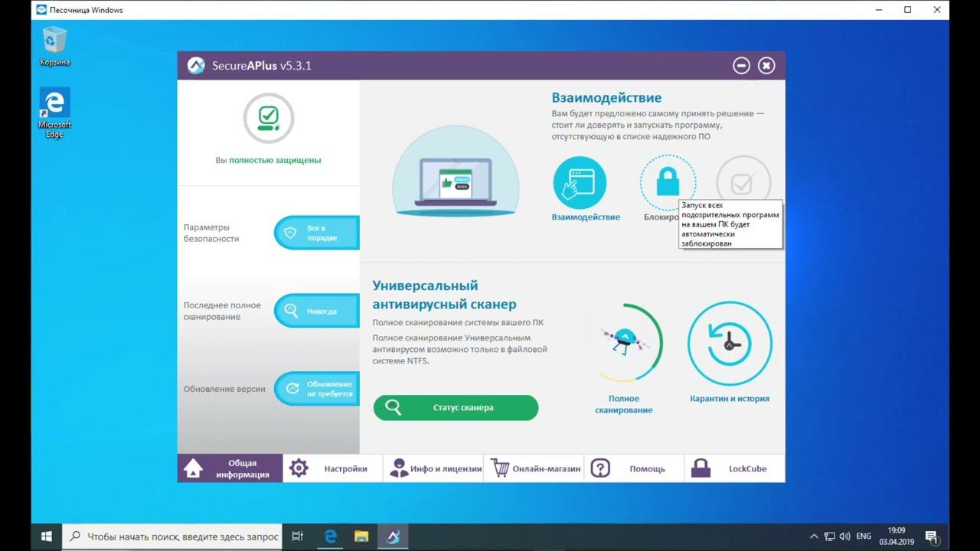Open the Общая информация tab
This screenshot has height=551, width=980.
[230, 468]
